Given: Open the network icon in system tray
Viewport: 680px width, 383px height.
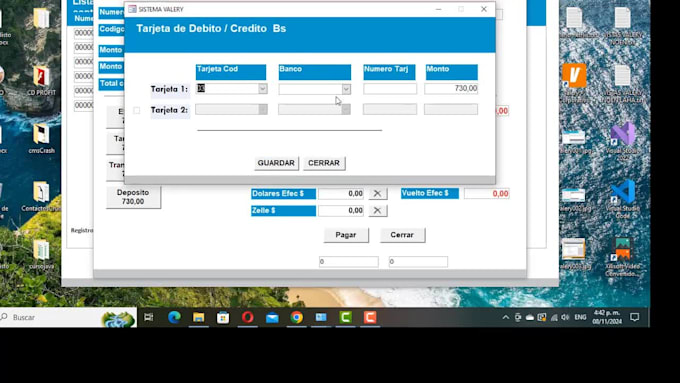Looking at the screenshot, I should coord(554,318).
